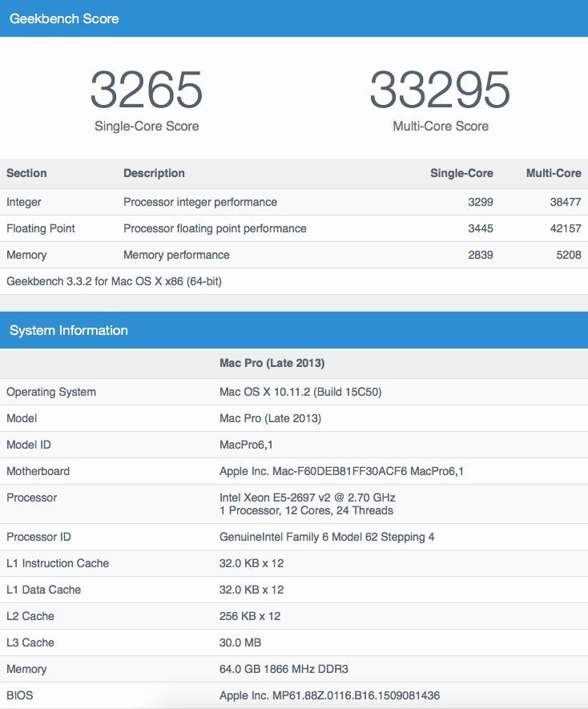
Task: Click the Motherboard label
Action: click(x=38, y=471)
